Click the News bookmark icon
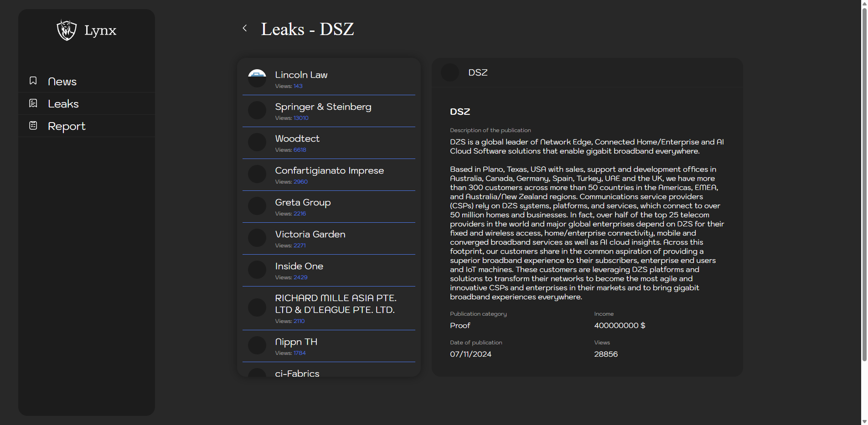868x425 pixels. [x=33, y=81]
